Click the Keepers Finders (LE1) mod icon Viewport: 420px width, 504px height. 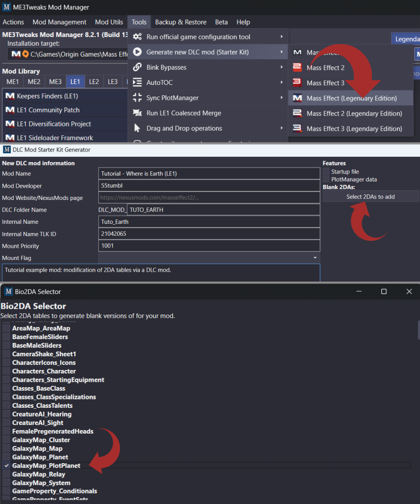(x=10, y=96)
